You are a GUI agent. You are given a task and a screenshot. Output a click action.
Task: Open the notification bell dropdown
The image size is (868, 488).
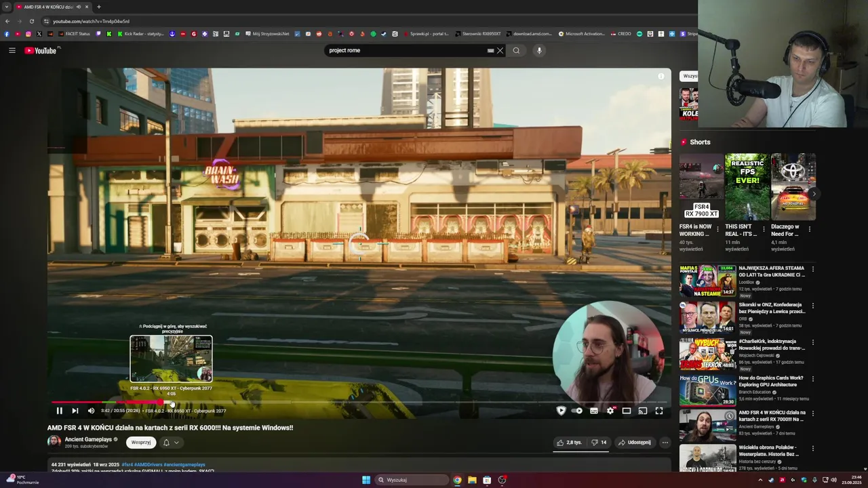click(171, 443)
